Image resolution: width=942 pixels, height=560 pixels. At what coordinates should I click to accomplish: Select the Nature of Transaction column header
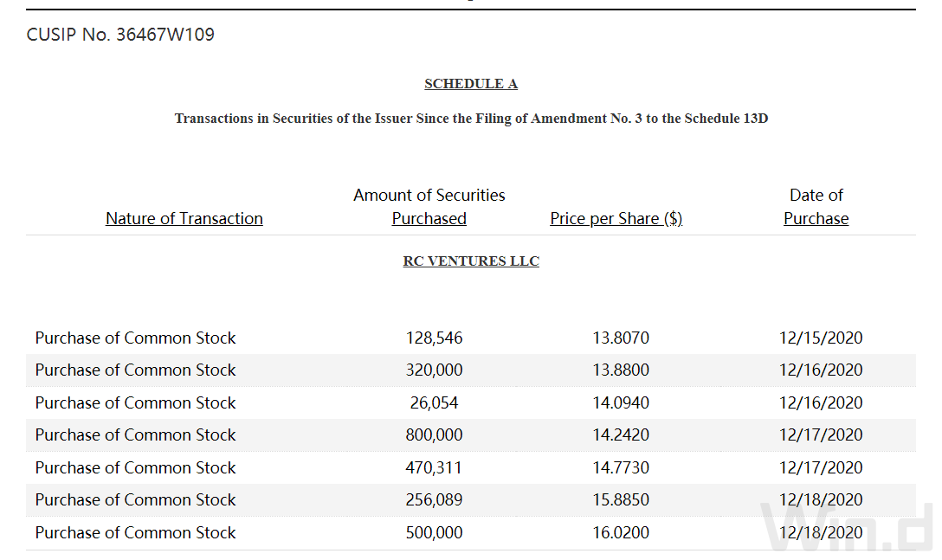pyautogui.click(x=184, y=219)
